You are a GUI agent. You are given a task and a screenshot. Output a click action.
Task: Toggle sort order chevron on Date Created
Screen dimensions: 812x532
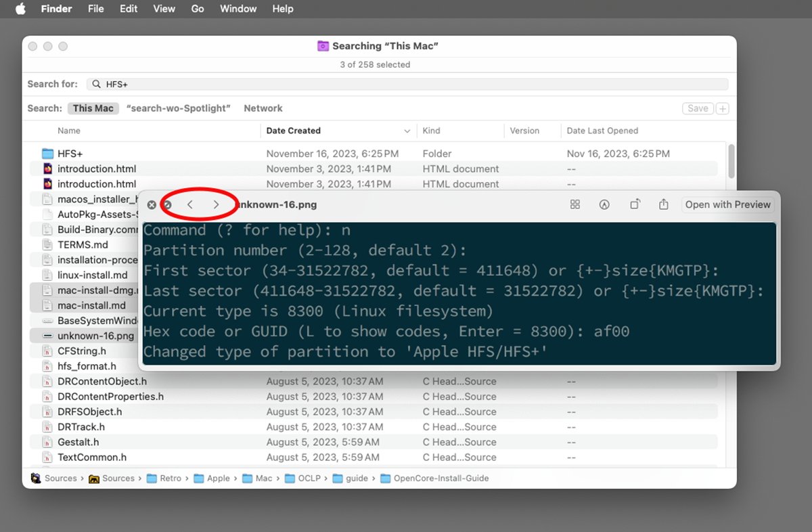[407, 131]
